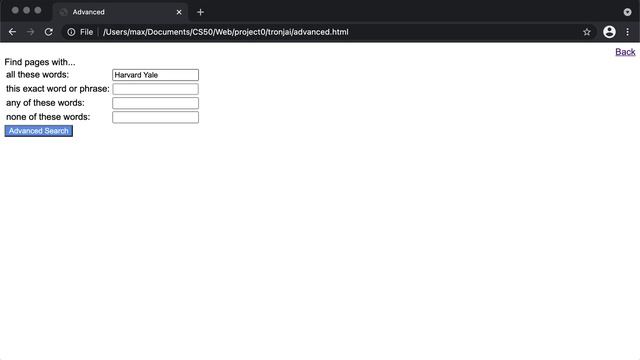Click the 'any of these words:' label

(x=45, y=103)
